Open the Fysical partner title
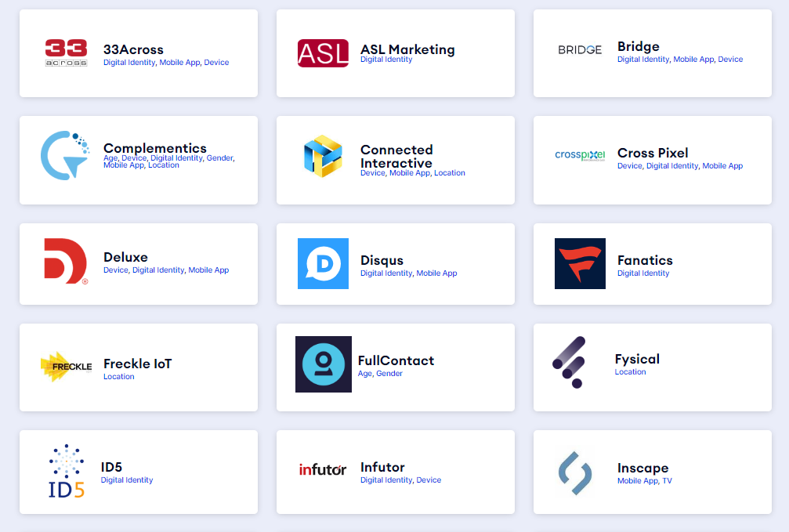 point(637,359)
